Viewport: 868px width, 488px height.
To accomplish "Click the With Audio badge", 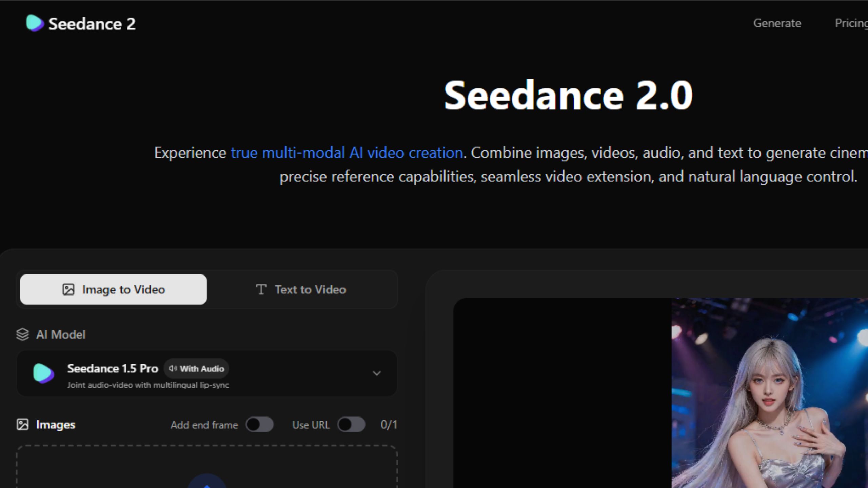I will click(196, 368).
